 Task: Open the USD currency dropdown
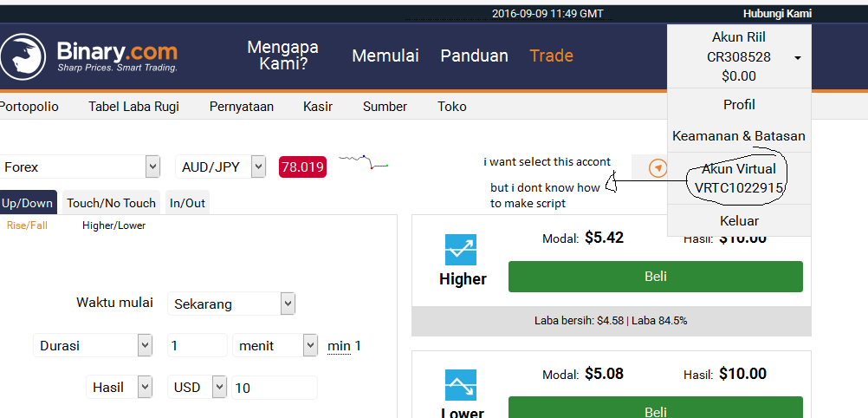197,388
